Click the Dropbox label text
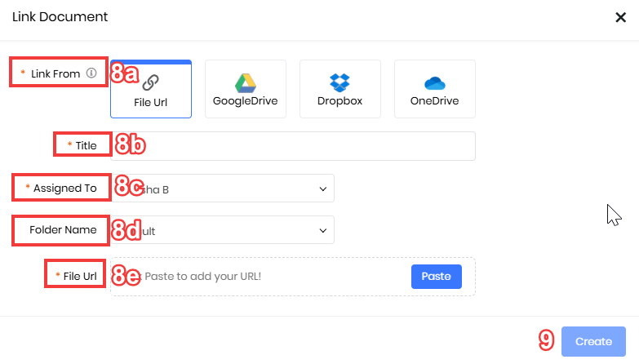The image size is (639, 364). click(339, 101)
